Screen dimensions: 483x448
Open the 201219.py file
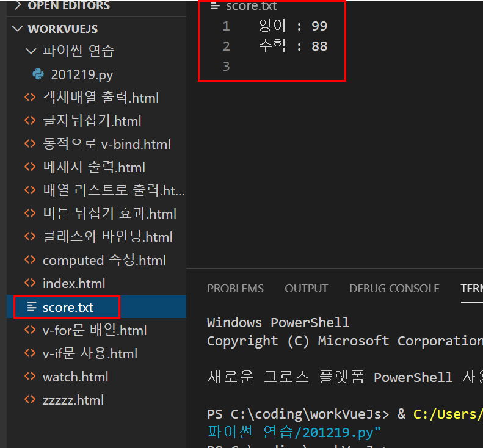point(82,74)
